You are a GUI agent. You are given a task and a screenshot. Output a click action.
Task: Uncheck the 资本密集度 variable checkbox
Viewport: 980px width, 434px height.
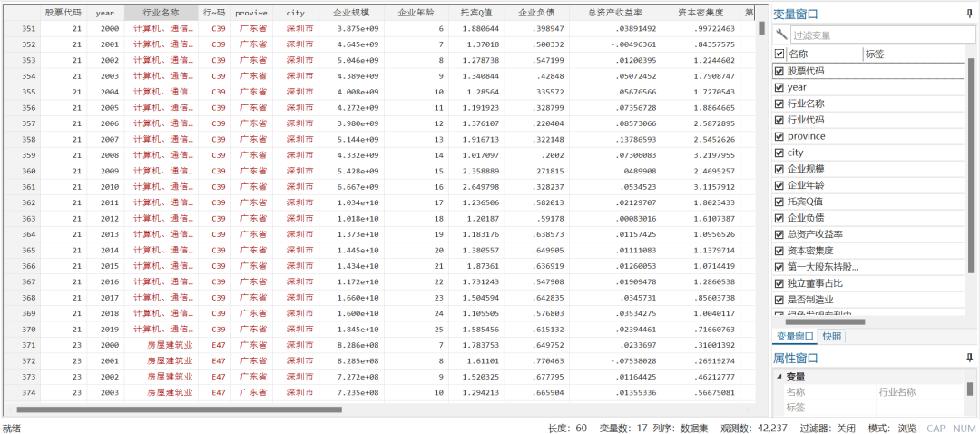point(779,251)
